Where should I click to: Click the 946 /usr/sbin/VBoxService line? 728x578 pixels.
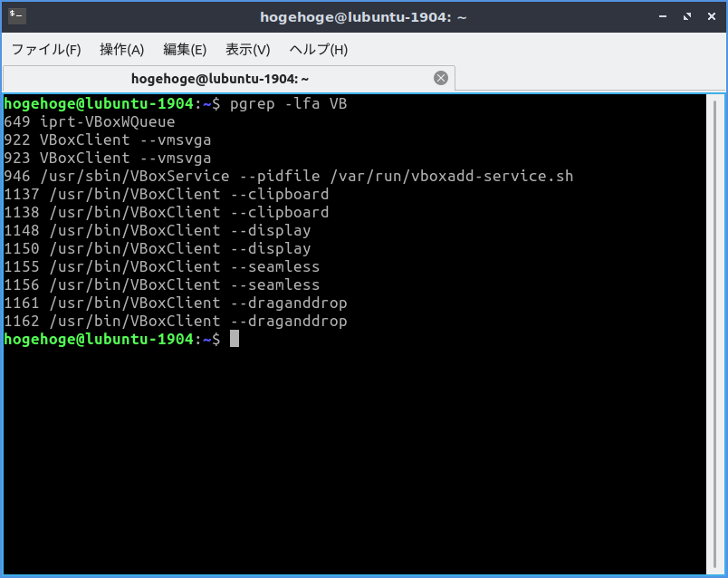(x=289, y=176)
